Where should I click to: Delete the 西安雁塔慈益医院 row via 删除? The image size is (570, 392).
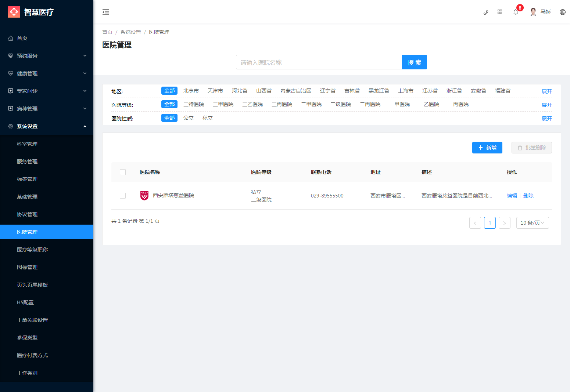pos(528,196)
